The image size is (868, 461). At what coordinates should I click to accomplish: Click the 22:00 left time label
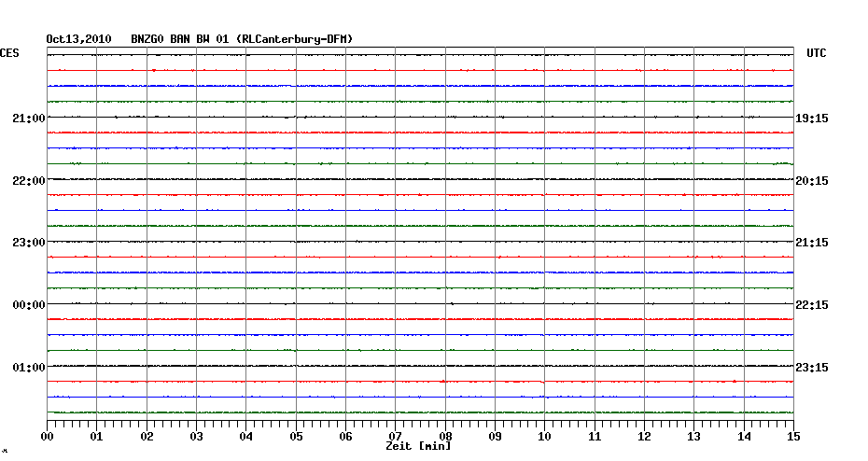click(29, 180)
